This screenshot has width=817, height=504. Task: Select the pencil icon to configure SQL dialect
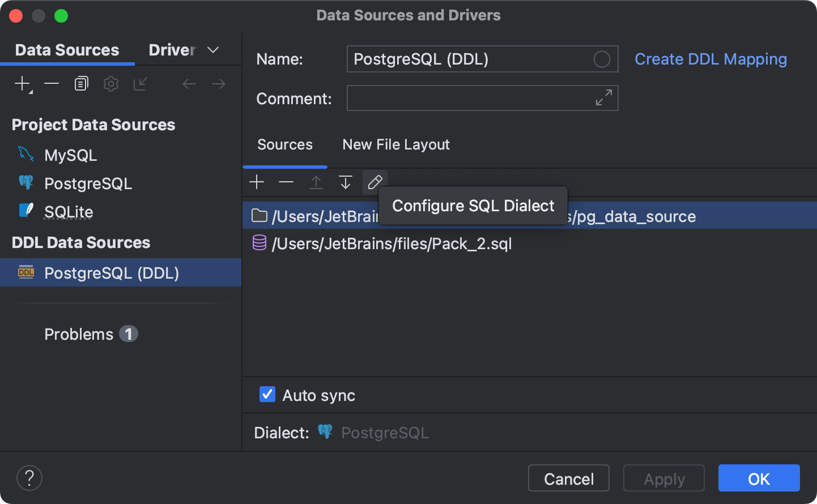point(375,182)
